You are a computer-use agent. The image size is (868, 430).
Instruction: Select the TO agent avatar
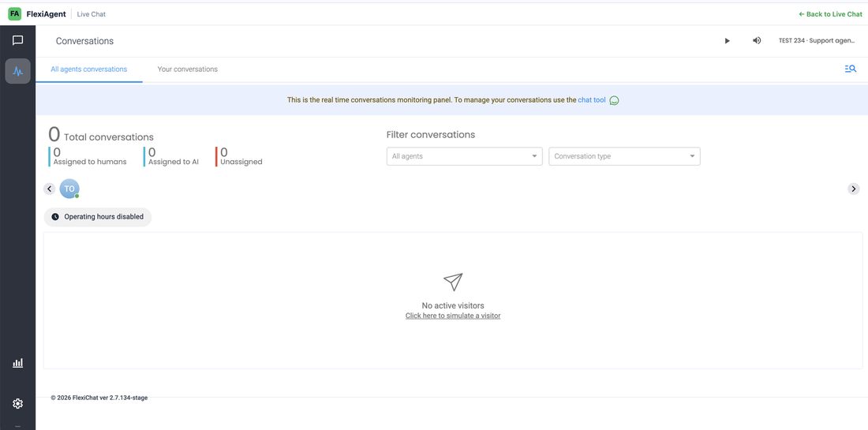pos(69,189)
